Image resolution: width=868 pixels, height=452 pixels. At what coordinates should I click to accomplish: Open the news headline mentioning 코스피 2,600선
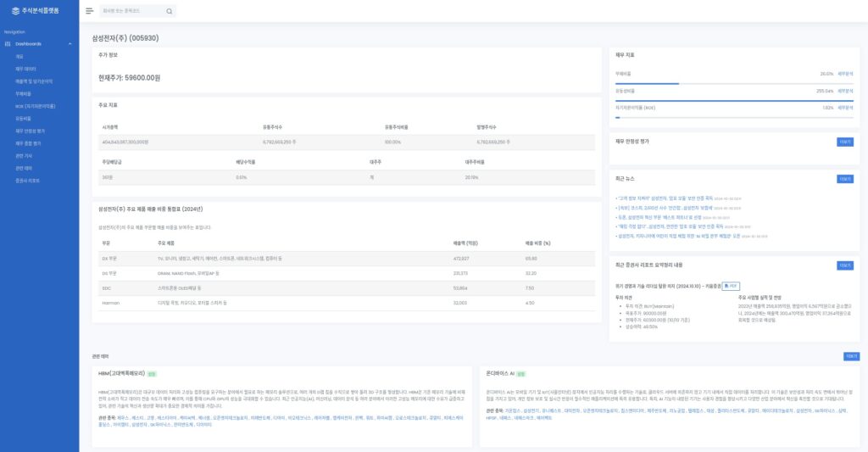pos(665,208)
